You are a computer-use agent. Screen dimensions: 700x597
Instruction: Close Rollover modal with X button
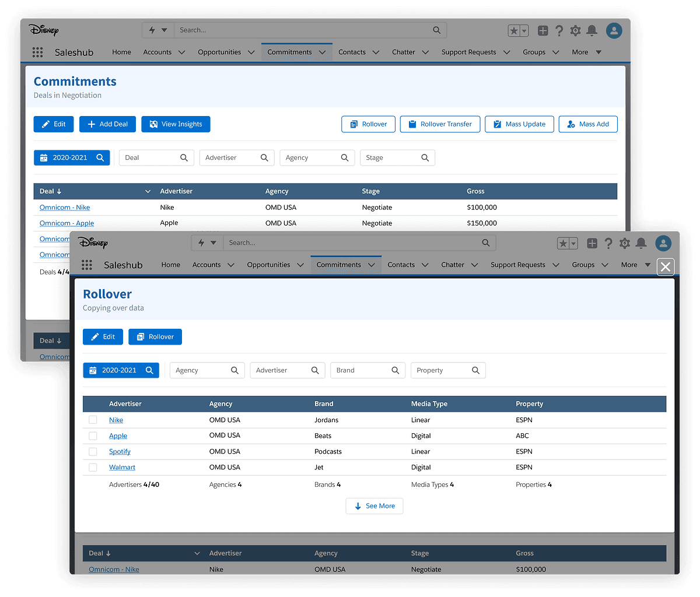pos(666,267)
